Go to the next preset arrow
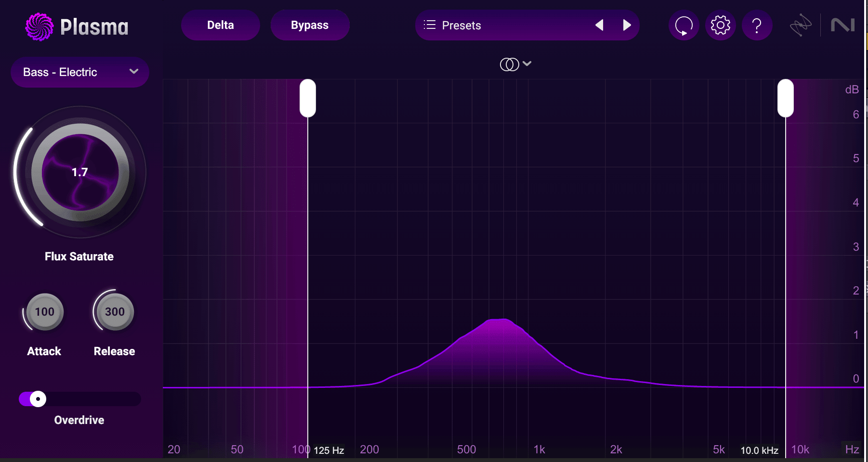 pyautogui.click(x=627, y=25)
